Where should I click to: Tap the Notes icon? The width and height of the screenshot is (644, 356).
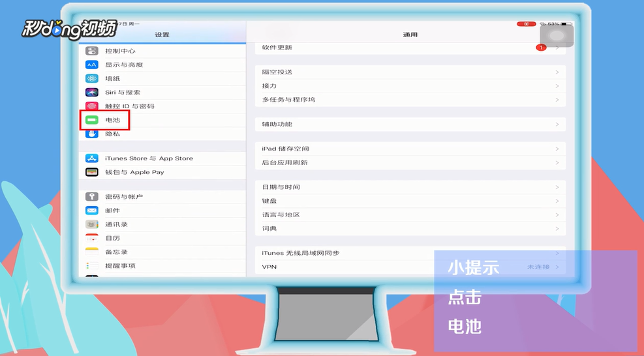(91, 252)
